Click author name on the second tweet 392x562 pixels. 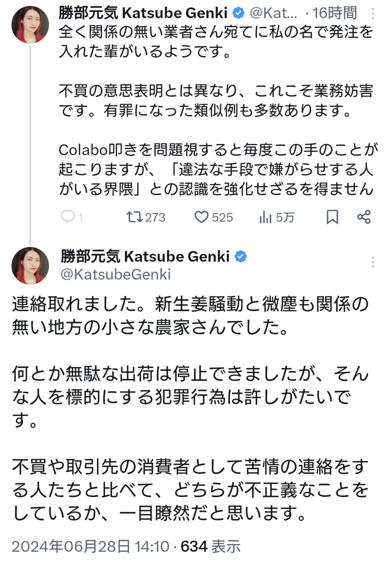point(145,256)
